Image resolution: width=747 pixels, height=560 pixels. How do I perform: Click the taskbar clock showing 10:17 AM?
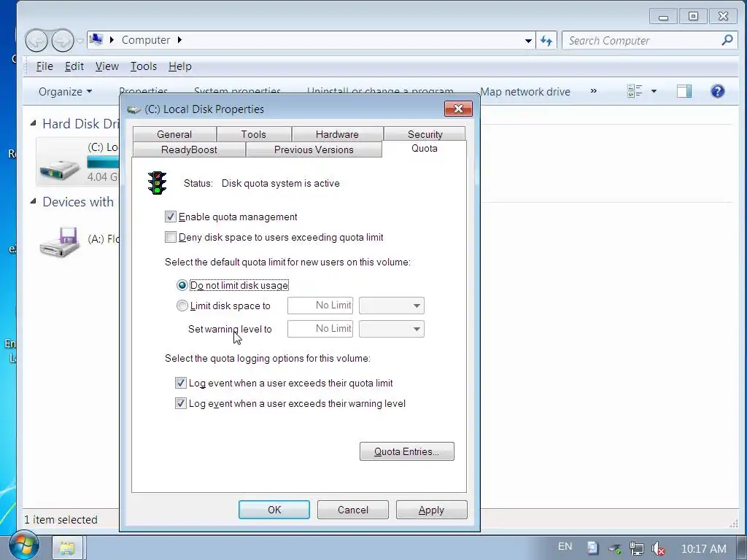click(704, 548)
